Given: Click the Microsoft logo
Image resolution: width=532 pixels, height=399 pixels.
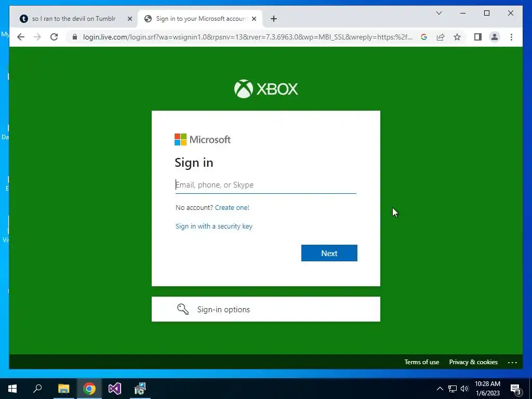Looking at the screenshot, I should [x=203, y=139].
